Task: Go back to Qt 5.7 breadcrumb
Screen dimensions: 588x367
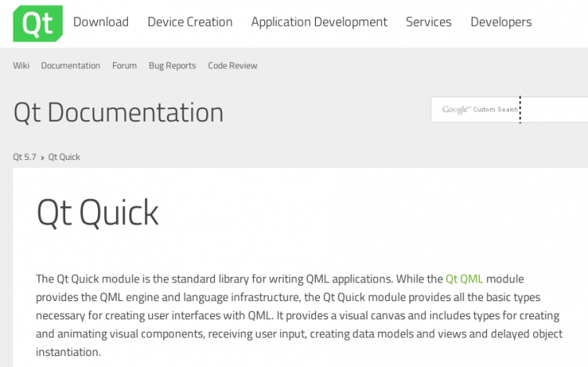Action: [x=24, y=157]
